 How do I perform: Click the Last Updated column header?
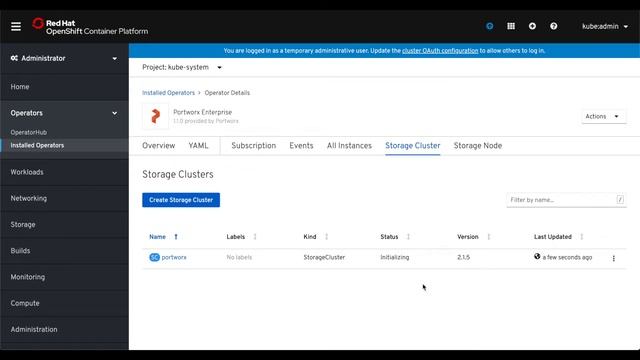(x=553, y=237)
